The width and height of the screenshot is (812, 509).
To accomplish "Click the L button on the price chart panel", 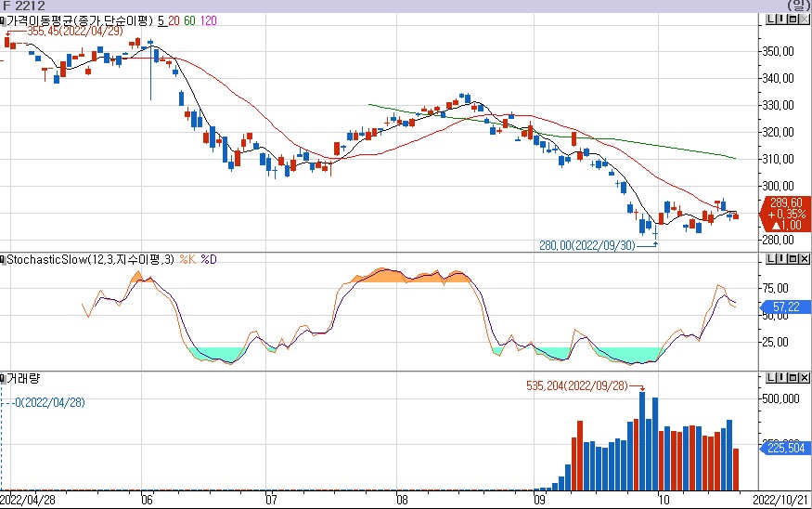I will (771, 20).
